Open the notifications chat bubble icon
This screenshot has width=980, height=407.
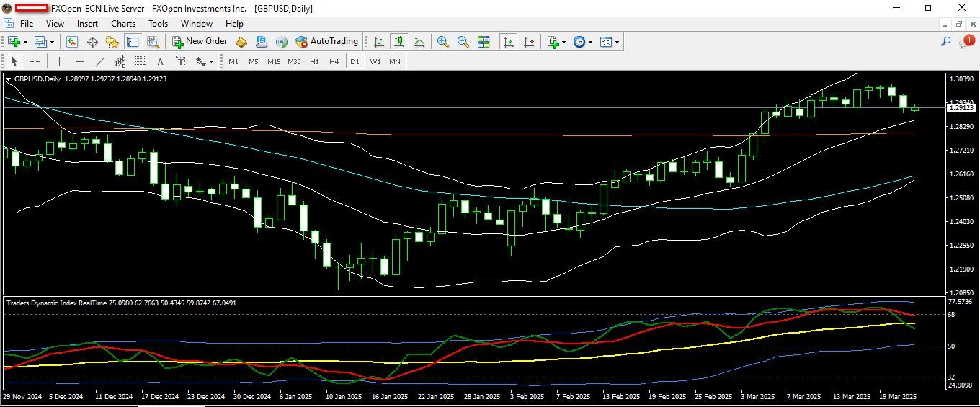(965, 42)
